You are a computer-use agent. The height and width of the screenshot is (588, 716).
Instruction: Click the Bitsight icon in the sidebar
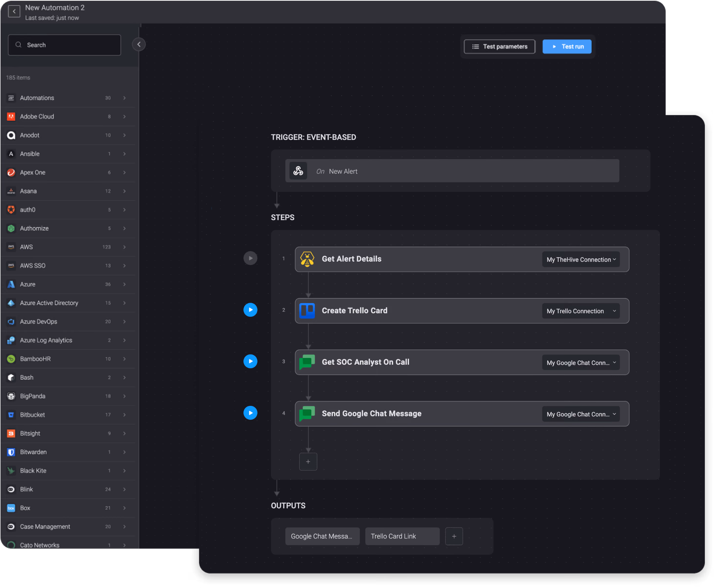click(x=11, y=433)
